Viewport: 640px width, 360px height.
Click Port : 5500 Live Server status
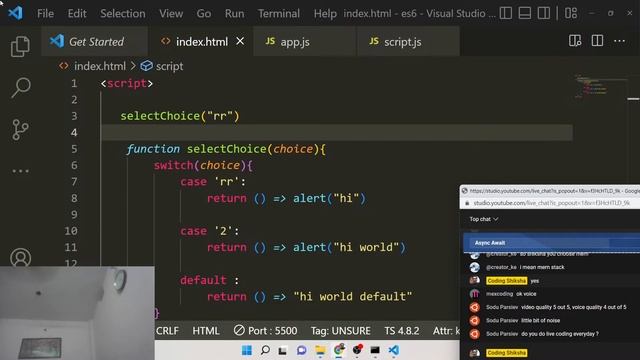click(x=265, y=331)
